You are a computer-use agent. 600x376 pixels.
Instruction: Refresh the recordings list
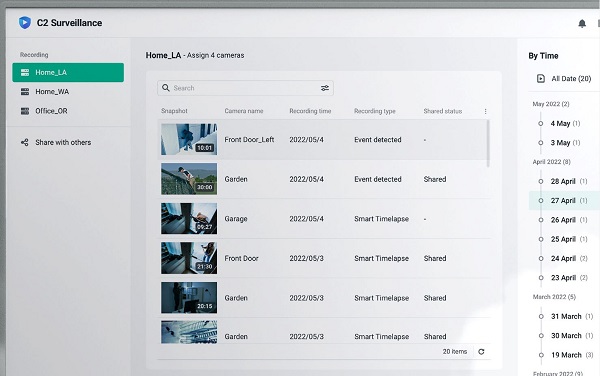(481, 352)
